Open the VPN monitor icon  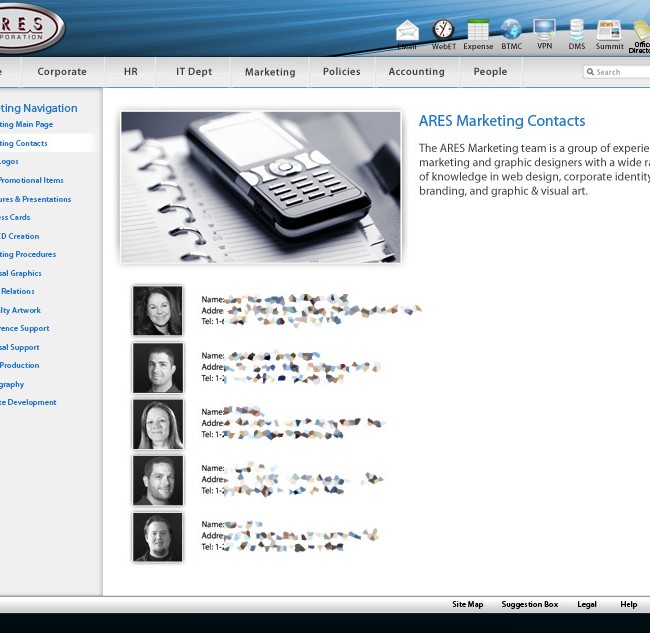coord(544,29)
